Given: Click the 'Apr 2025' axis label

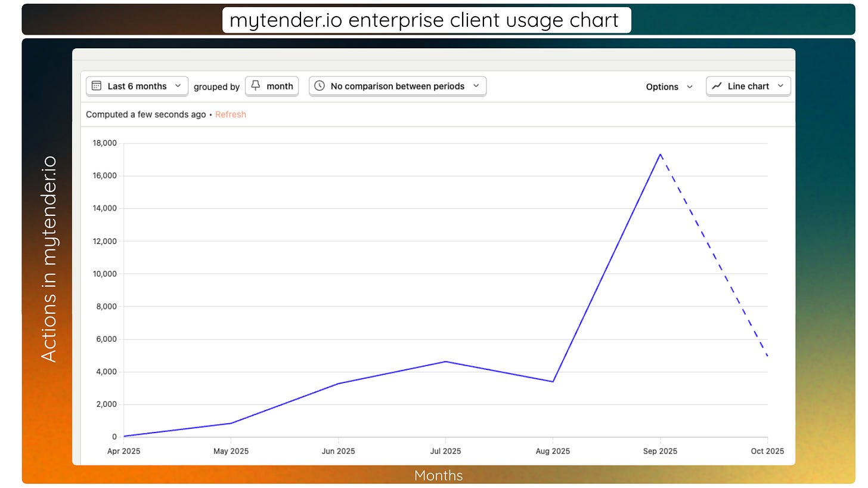Looking at the screenshot, I should pyautogui.click(x=123, y=451).
